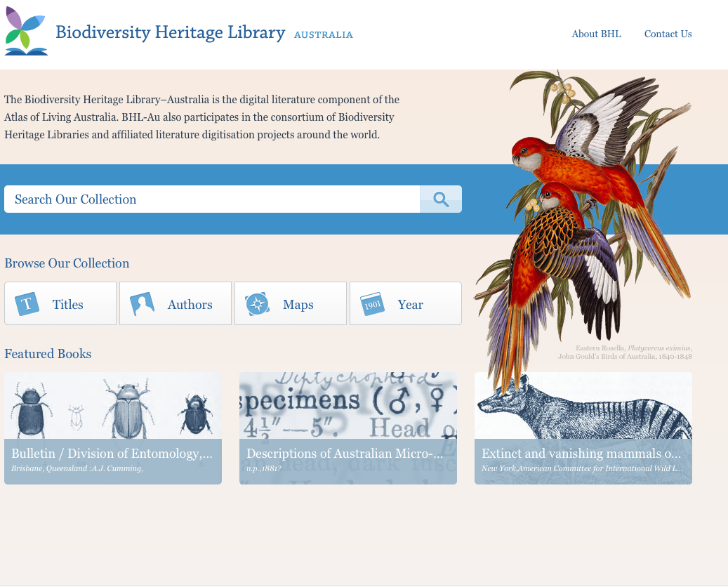The width and height of the screenshot is (728, 587).
Task: Click the AUSTRALIA label beside the title
Action: pos(324,35)
